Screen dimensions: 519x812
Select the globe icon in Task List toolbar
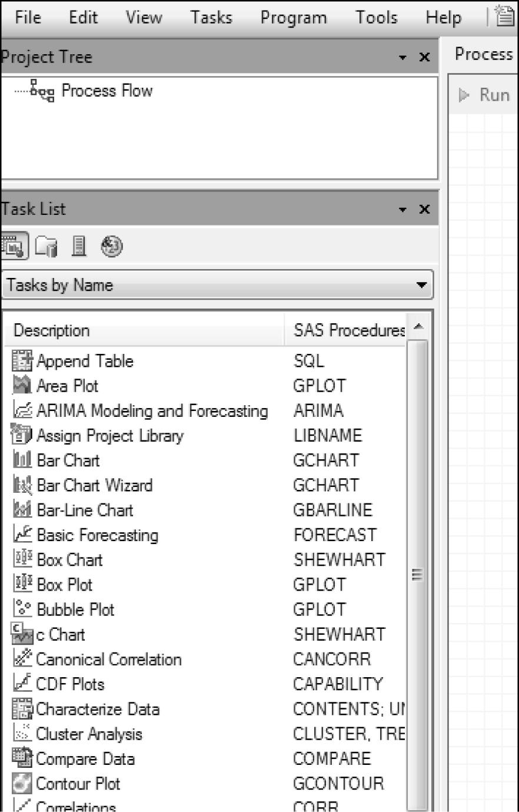(112, 246)
